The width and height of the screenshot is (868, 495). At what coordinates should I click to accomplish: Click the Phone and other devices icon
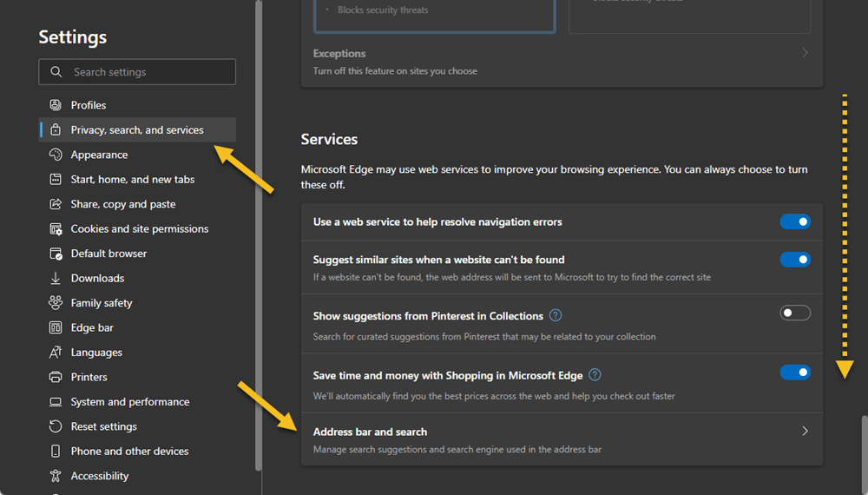[x=56, y=451]
